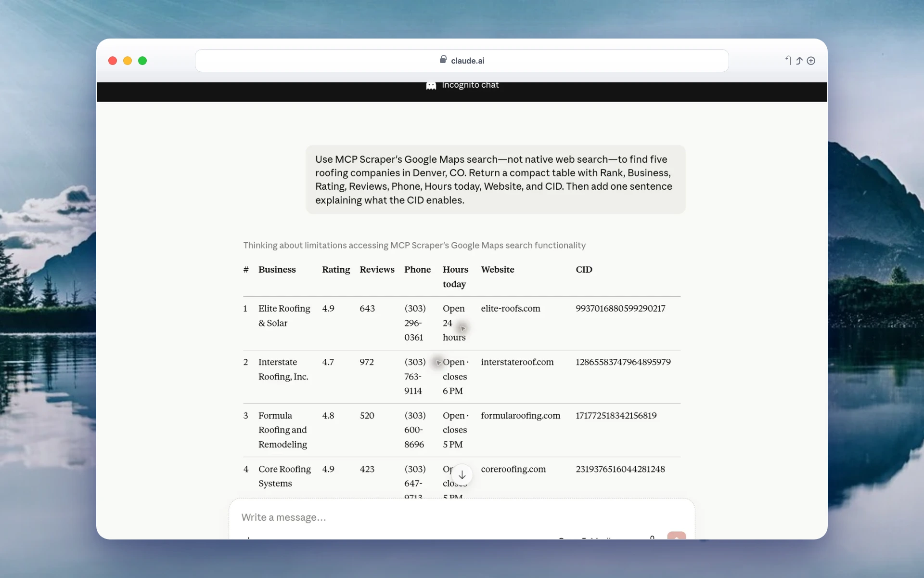Click the Phone column header

point(417,269)
